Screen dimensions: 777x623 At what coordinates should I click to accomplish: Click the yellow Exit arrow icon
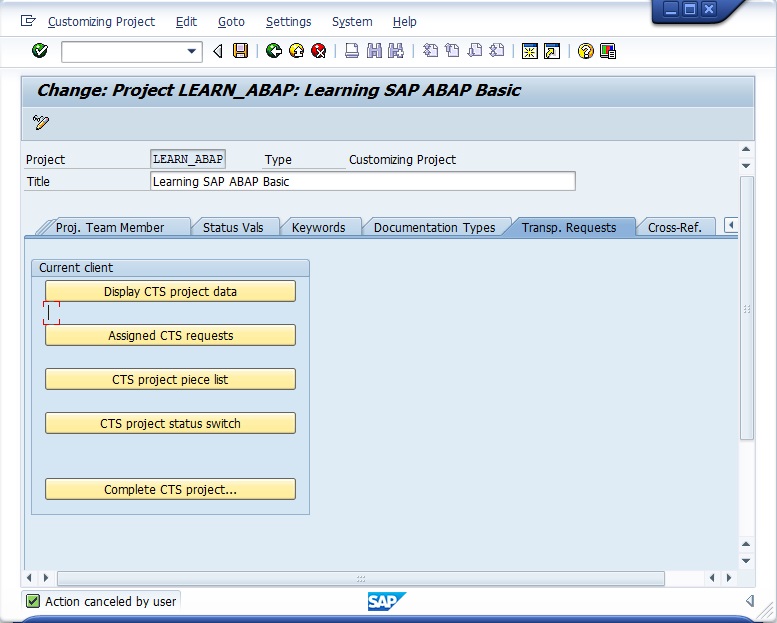(x=296, y=51)
